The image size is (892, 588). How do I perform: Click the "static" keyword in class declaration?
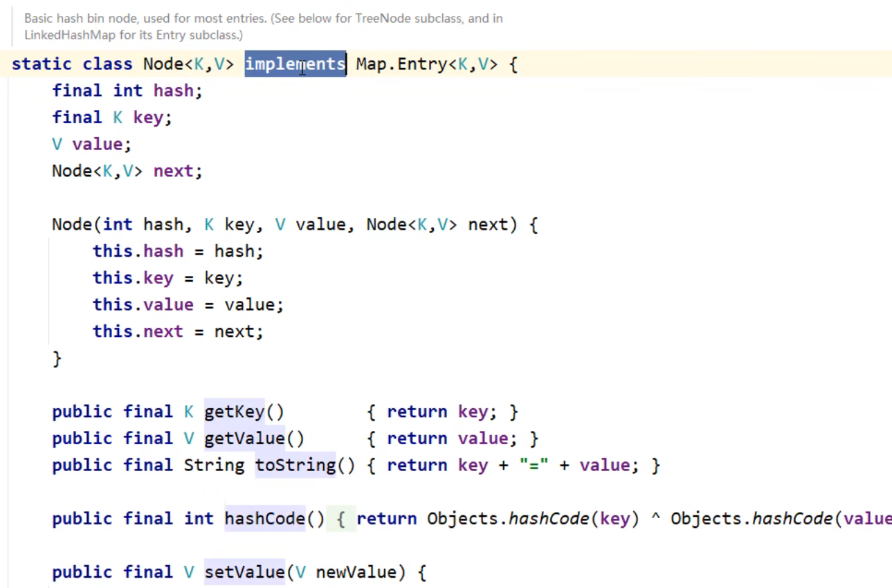coord(42,64)
